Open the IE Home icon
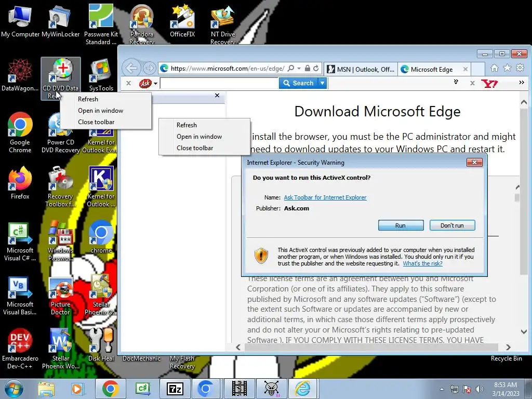Screen dimensions: 532x399 tap(495, 68)
